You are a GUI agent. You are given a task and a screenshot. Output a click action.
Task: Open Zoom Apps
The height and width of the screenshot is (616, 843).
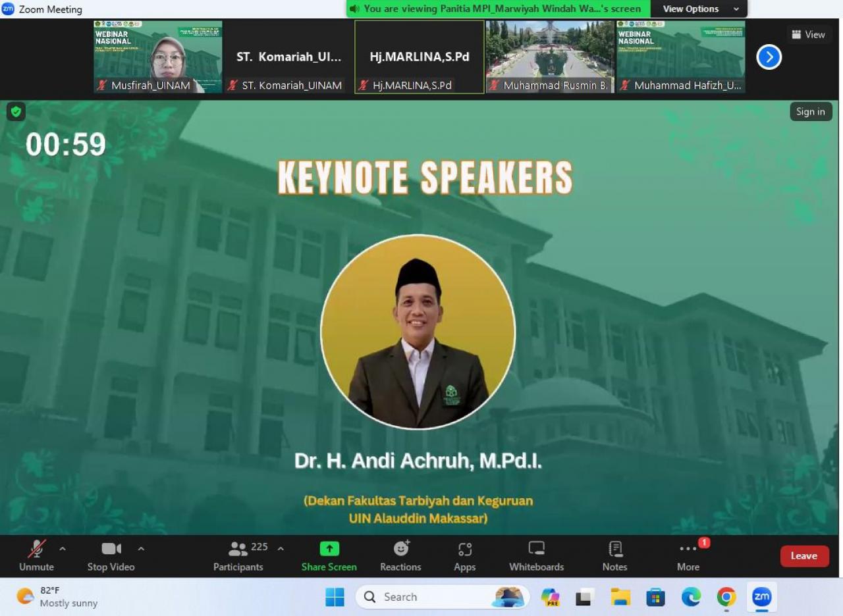coord(464,556)
